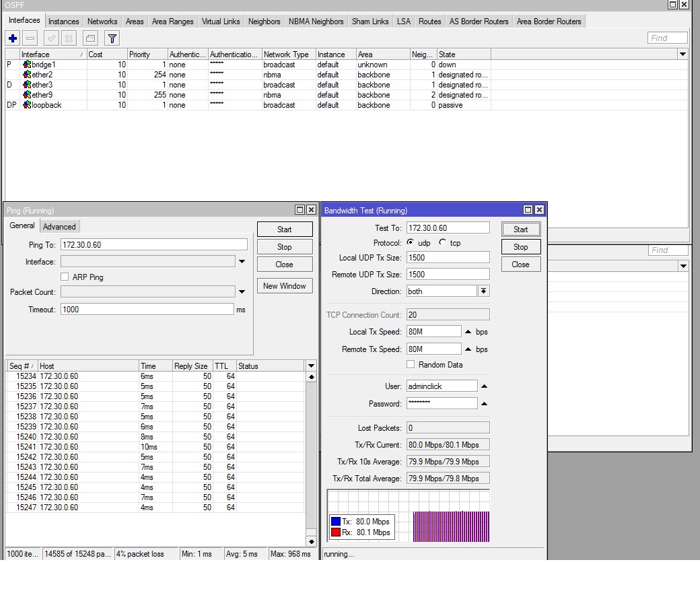This screenshot has width=700, height=591.
Task: Switch to the Advanced tab in Ping
Action: click(x=59, y=227)
